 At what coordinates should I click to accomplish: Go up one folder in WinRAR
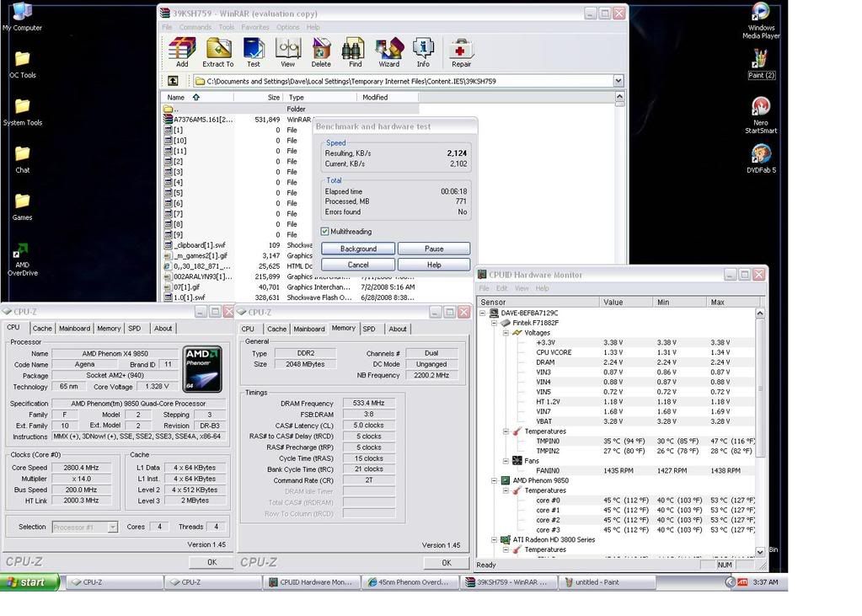[x=173, y=81]
